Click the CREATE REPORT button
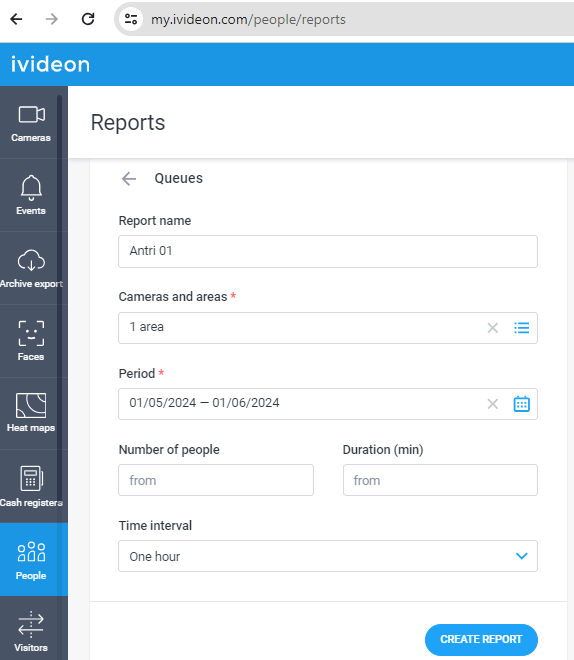Image resolution: width=574 pixels, height=660 pixels. 481,639
